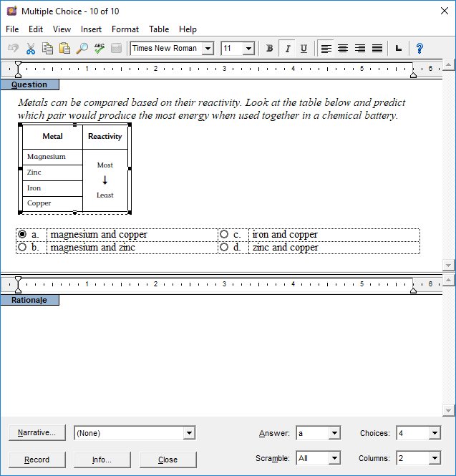Screen dimensions: 456x476
Task: Toggle Underline formatting
Action: [304, 49]
